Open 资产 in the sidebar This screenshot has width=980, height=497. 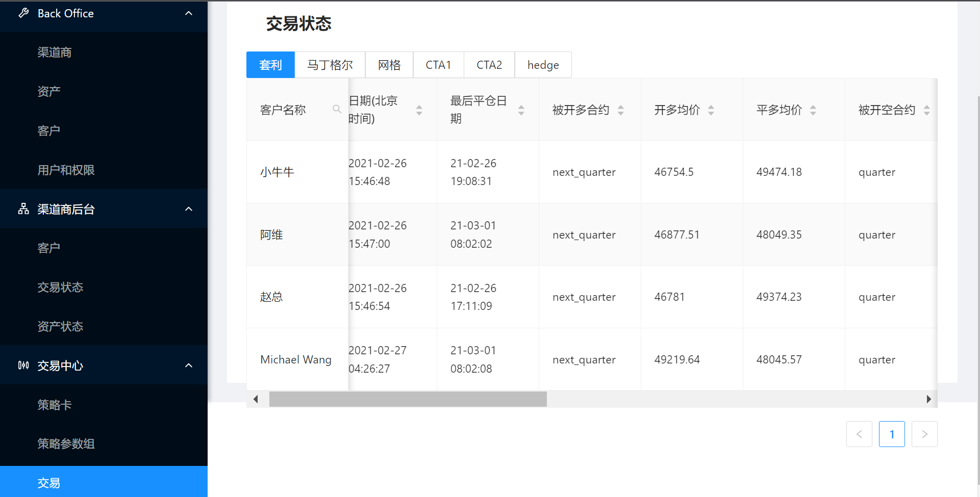click(x=104, y=91)
